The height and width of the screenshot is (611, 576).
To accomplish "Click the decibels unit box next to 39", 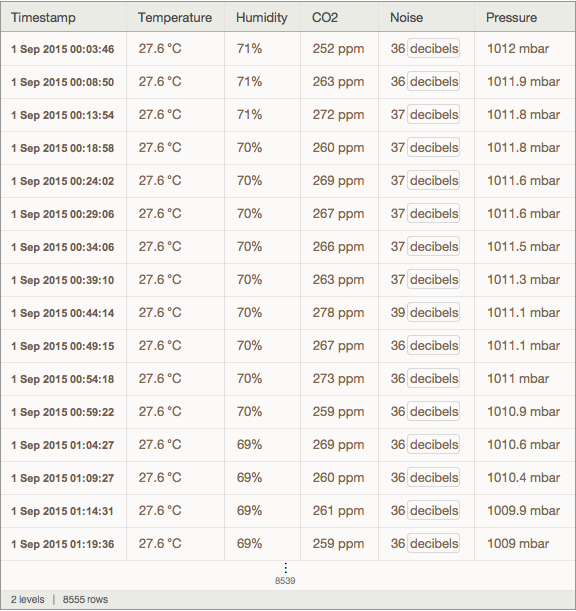I will 433,313.
